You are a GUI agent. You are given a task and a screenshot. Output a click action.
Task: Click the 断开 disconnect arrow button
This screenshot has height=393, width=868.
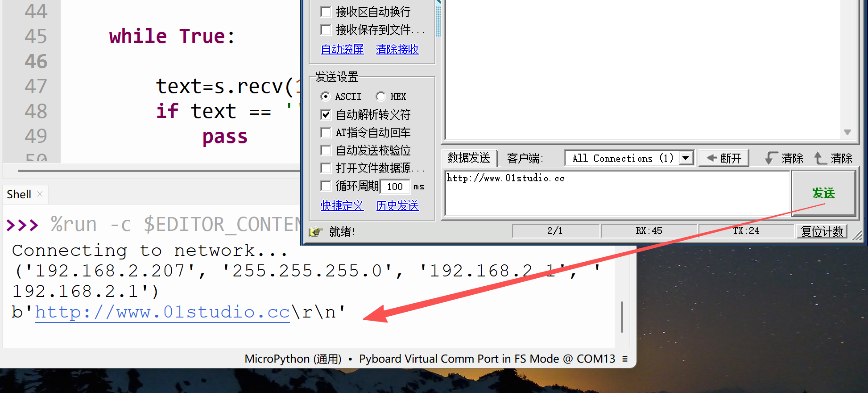tap(723, 158)
